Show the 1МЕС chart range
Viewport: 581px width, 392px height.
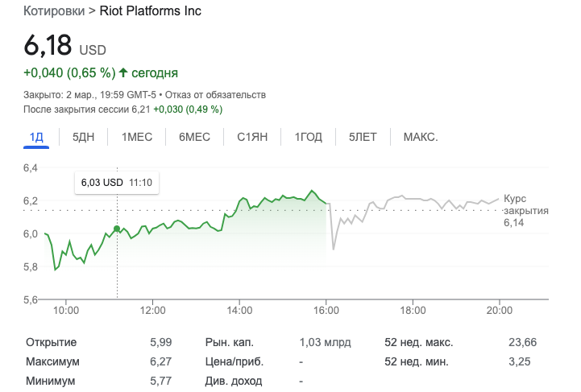click(137, 137)
